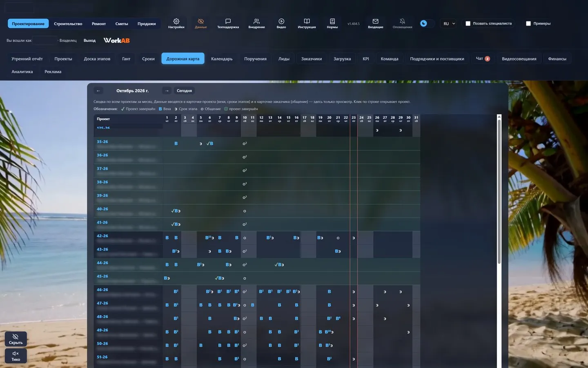
Task: Click the user name field after Вы вошли как
Action: click(45, 40)
